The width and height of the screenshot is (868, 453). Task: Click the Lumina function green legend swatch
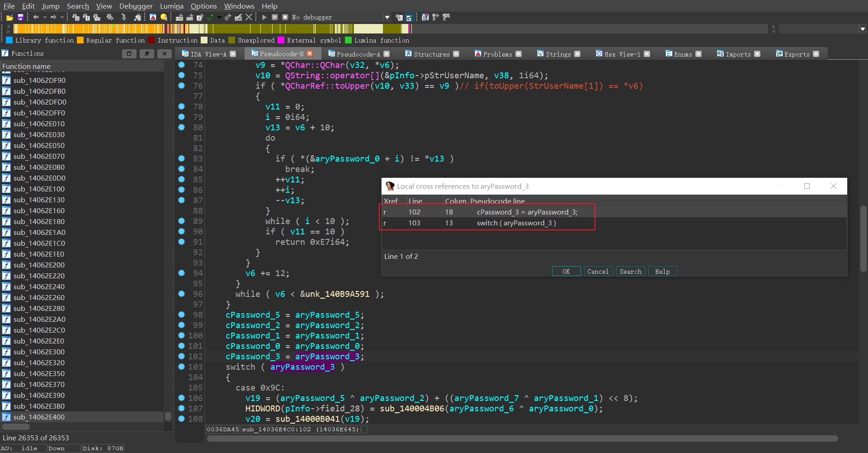349,40
